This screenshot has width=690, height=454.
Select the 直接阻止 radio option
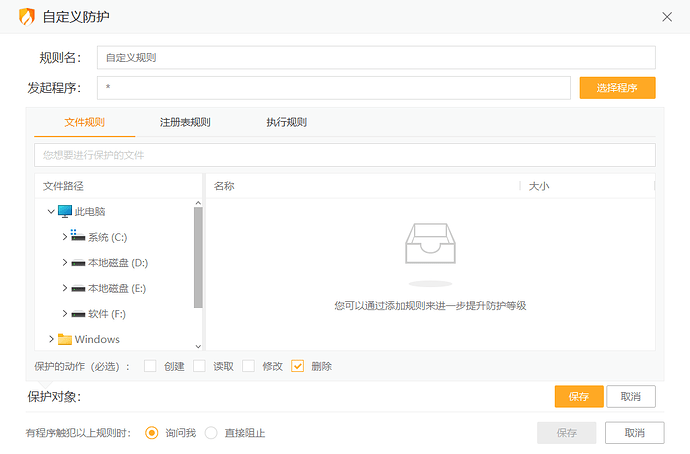(x=211, y=433)
